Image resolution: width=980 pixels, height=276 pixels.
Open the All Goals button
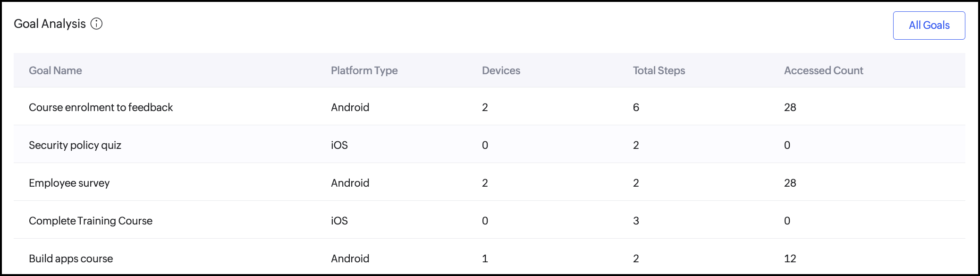coord(929,26)
